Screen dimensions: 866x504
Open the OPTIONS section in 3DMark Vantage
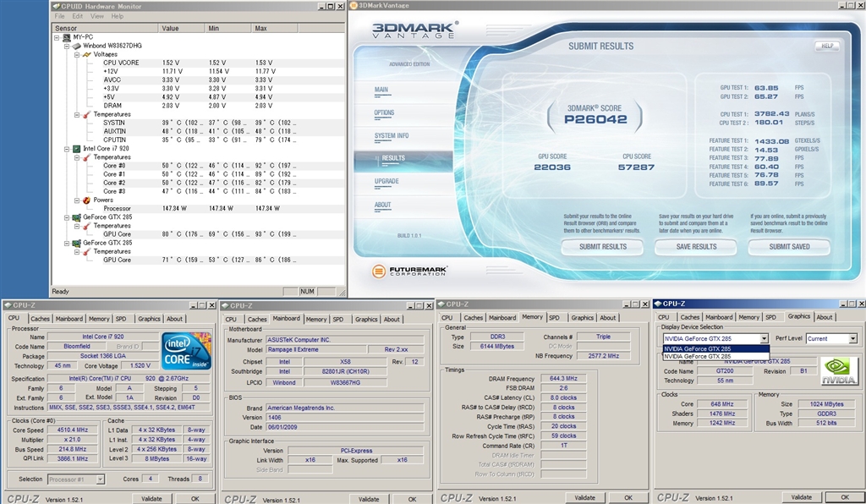tap(385, 112)
